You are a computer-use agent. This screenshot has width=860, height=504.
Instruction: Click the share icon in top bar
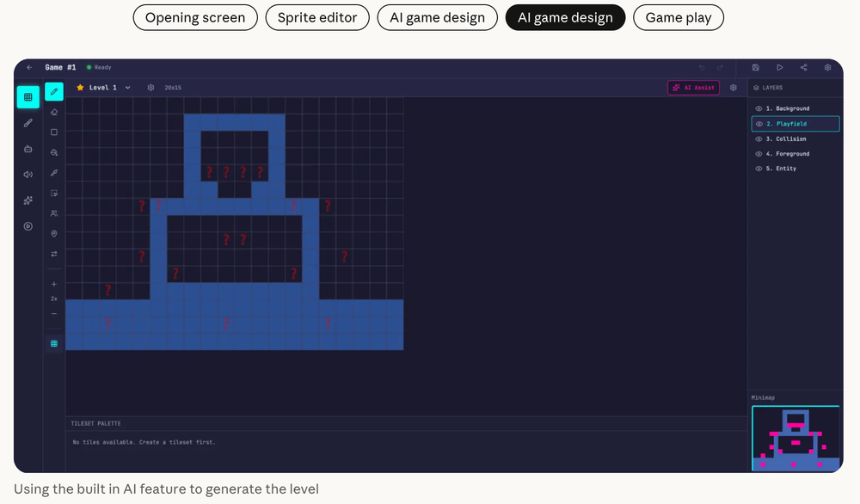click(x=803, y=67)
